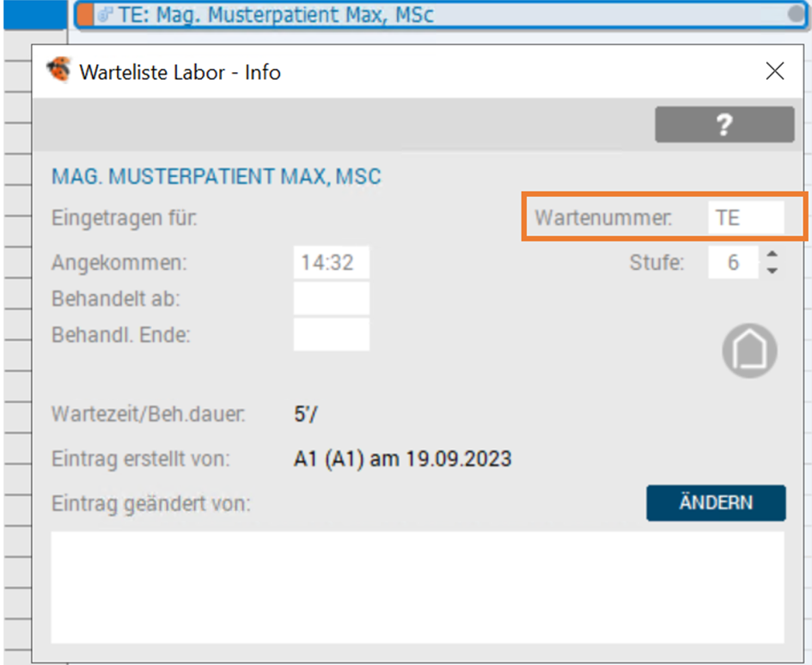This screenshot has height=665, width=812.
Task: Decrease the Stufe value with down arrow
Action: pyautogui.click(x=772, y=271)
